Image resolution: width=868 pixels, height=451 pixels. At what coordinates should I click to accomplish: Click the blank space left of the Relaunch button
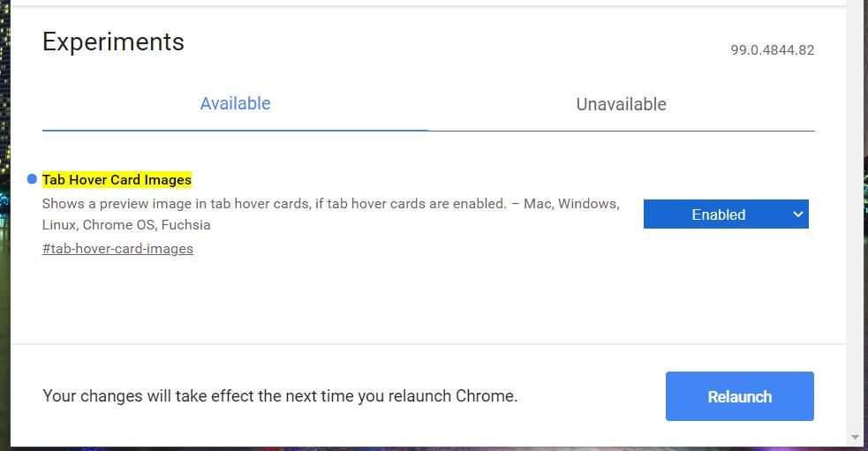click(x=592, y=396)
